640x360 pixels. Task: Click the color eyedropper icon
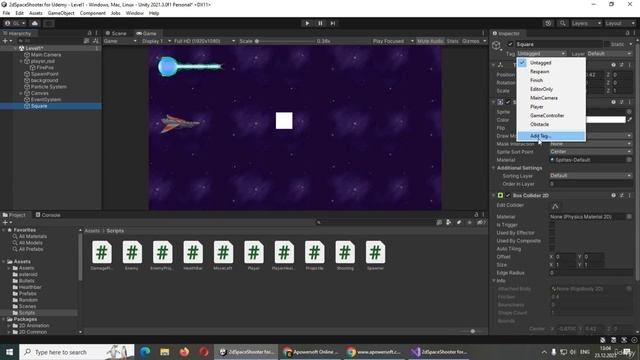point(629,120)
